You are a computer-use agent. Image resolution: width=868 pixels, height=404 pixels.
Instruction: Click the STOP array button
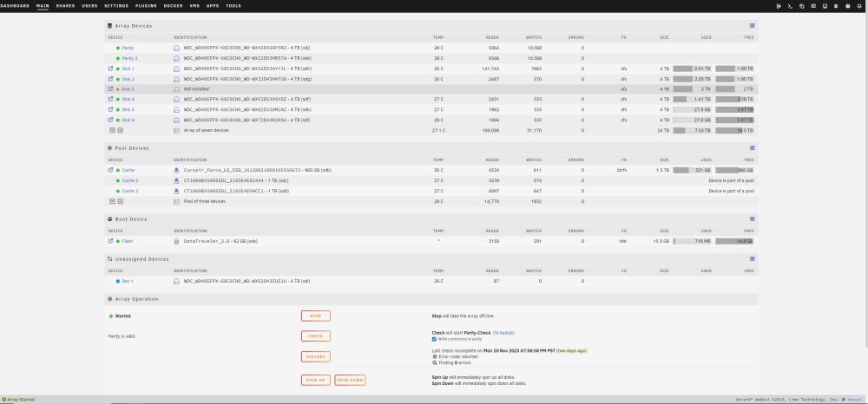316,316
